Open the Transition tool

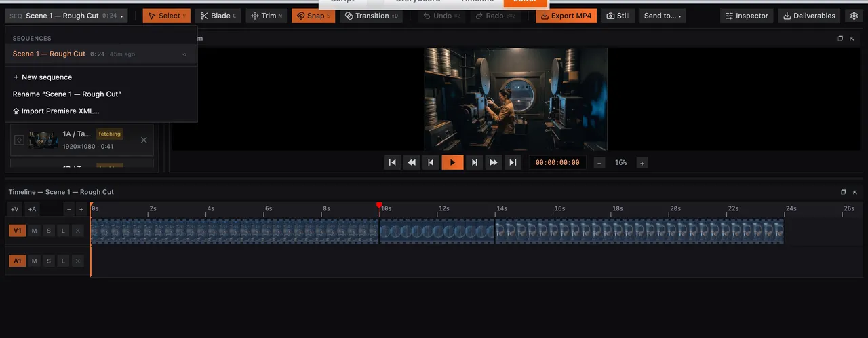point(371,16)
